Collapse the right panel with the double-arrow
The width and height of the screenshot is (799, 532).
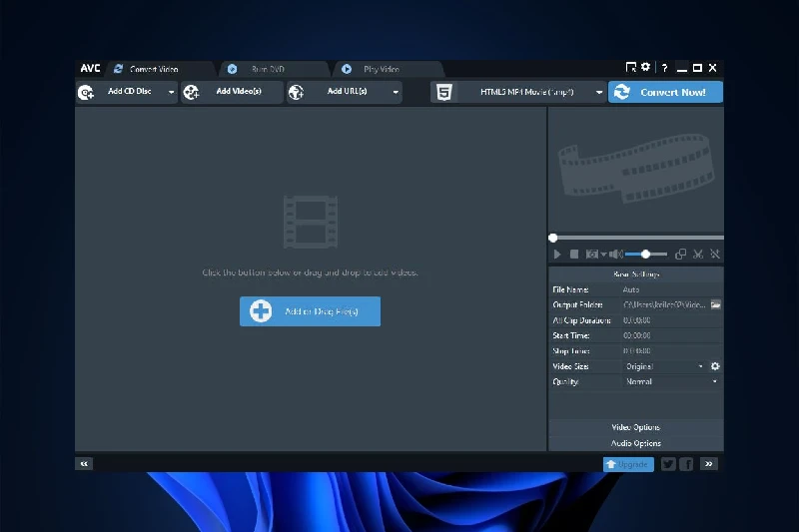[709, 464]
